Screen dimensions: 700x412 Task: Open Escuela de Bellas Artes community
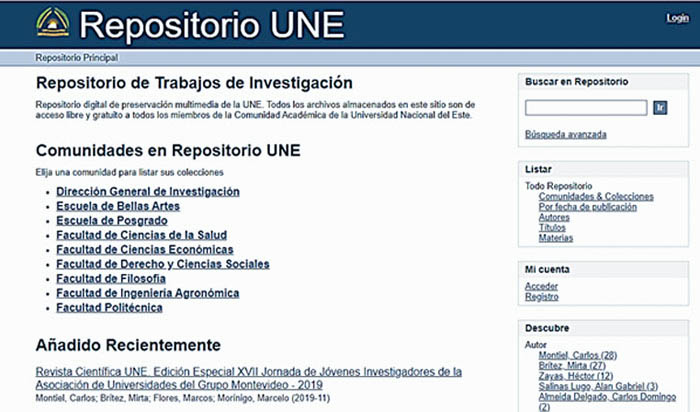coord(118,206)
